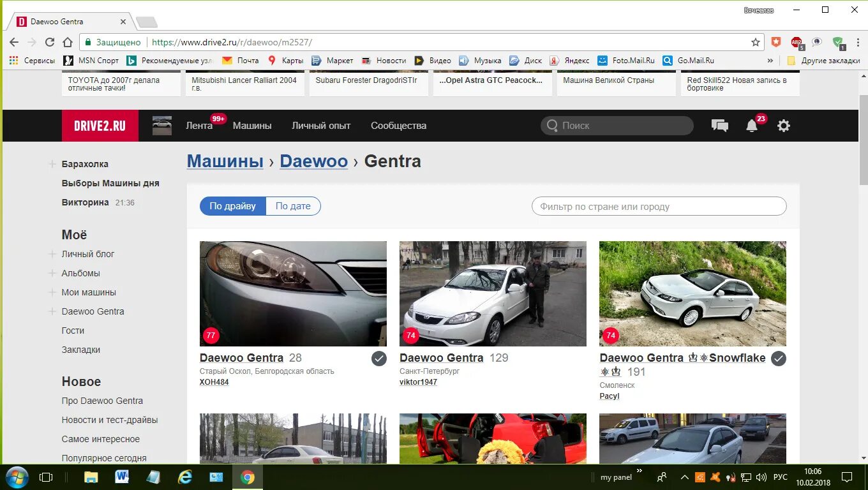Bookmark page with star icon
The image size is (868, 490).
pyautogui.click(x=756, y=42)
